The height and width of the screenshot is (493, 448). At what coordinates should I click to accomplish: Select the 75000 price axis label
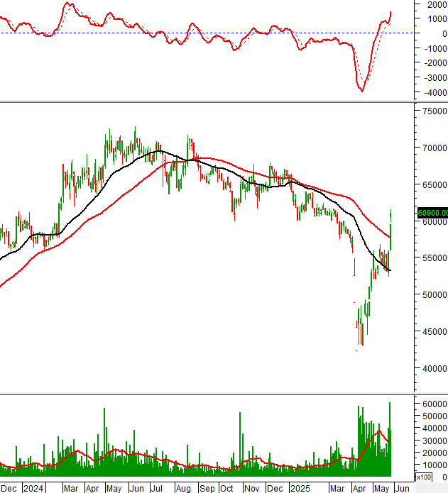tap(435, 111)
